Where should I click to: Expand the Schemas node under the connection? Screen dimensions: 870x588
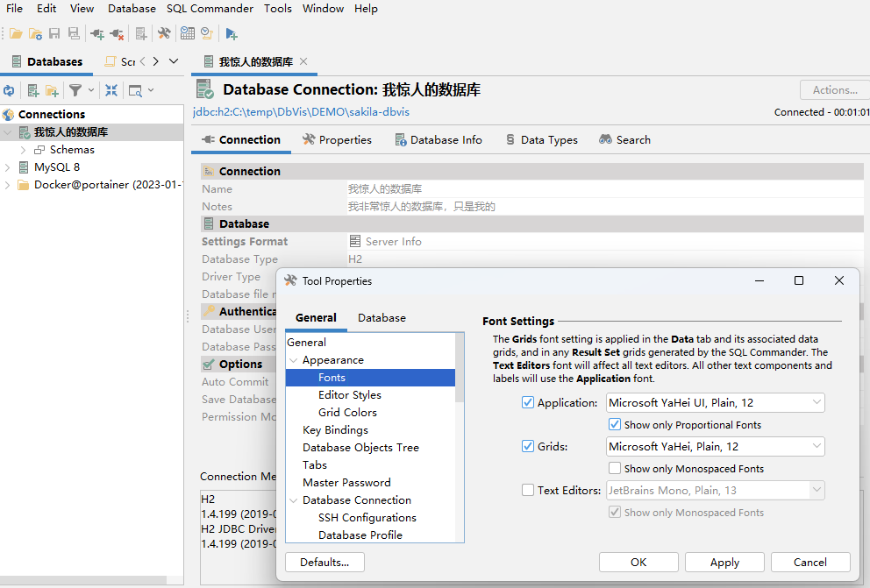(24, 149)
